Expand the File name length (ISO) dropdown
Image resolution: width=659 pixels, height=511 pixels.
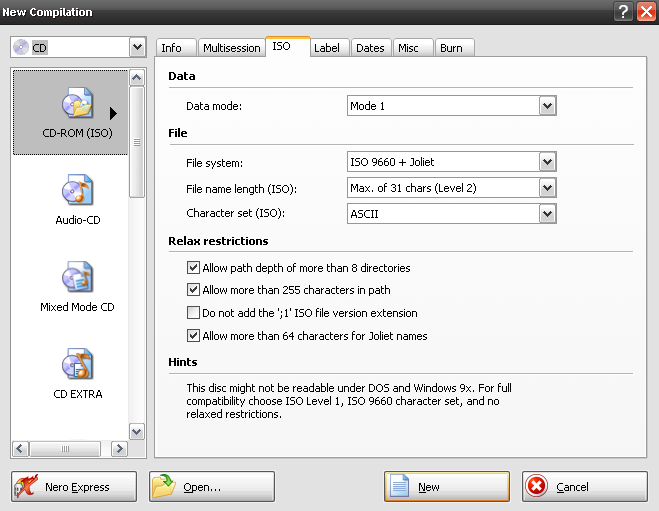tap(547, 188)
